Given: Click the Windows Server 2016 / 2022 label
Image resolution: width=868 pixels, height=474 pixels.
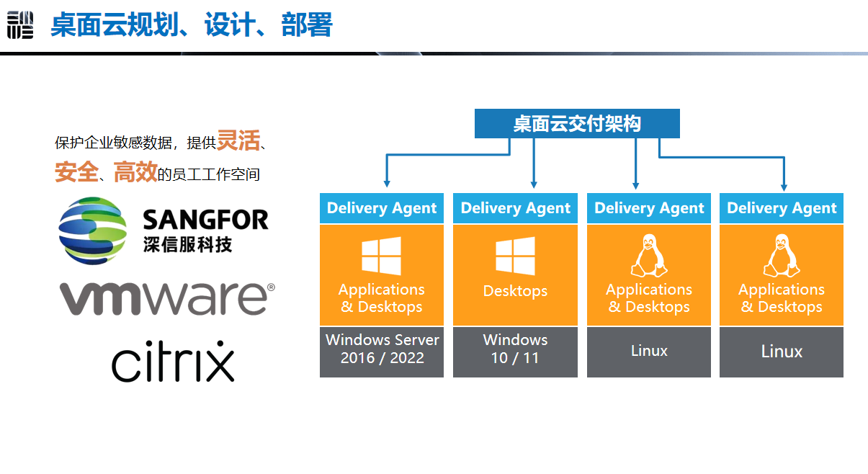Looking at the screenshot, I should coord(382,349).
